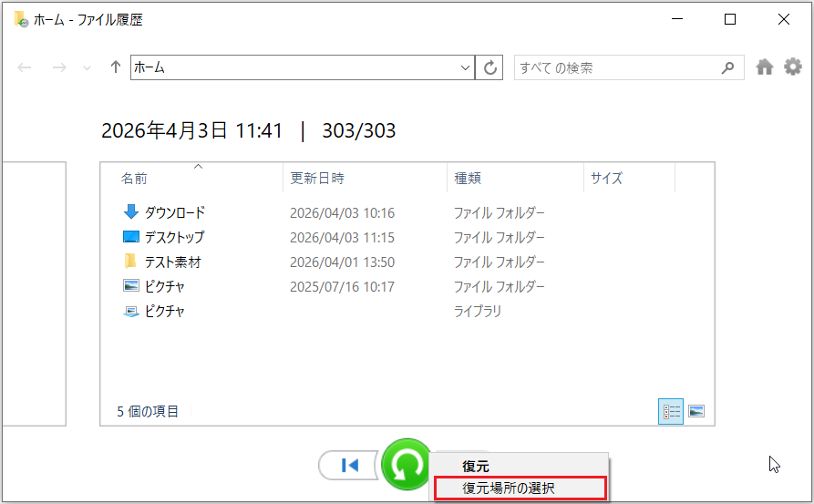
Task: Click the magnifier search icon
Action: click(x=727, y=67)
